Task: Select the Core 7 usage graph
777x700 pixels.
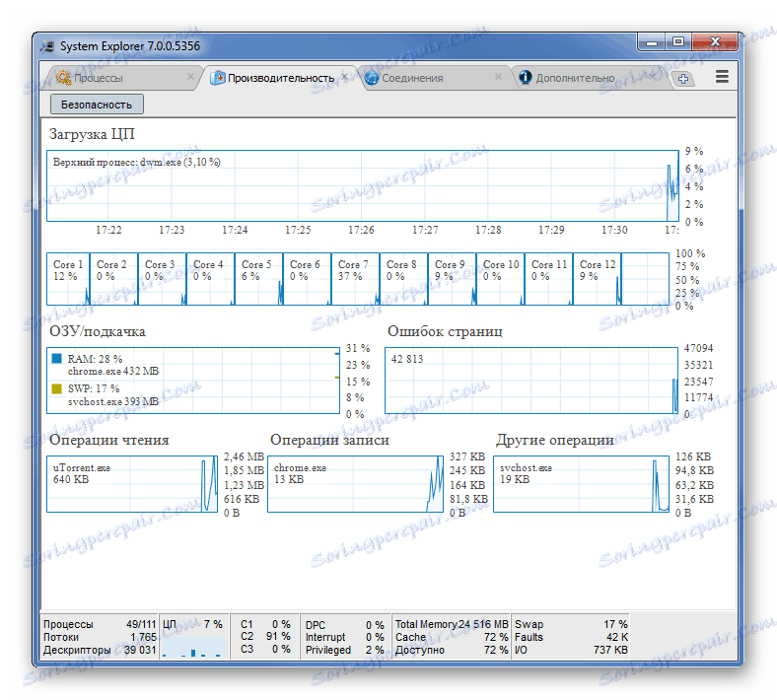Action: pos(356,279)
